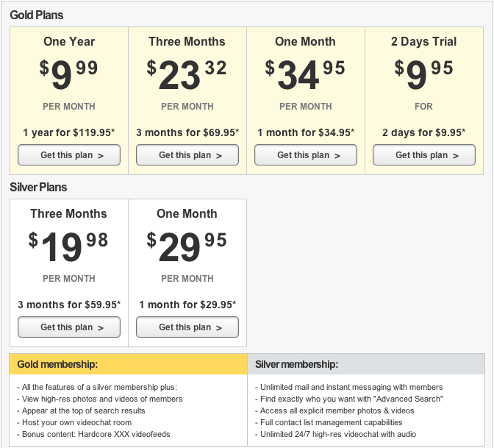The height and width of the screenshot is (448, 494).
Task: Click '3 months for $59.95' text
Action: [69, 305]
